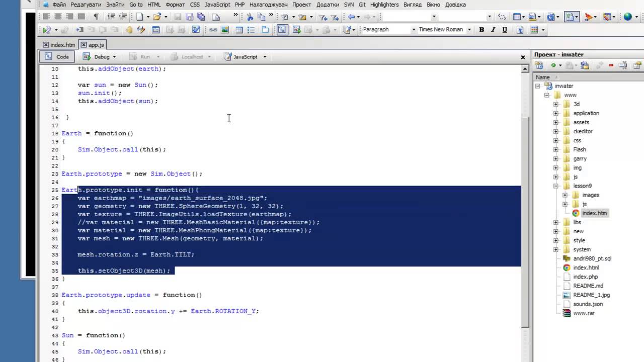Screen dimensions: 644x362
Task: Toggle Bold formatting button
Action: pyautogui.click(x=481, y=30)
